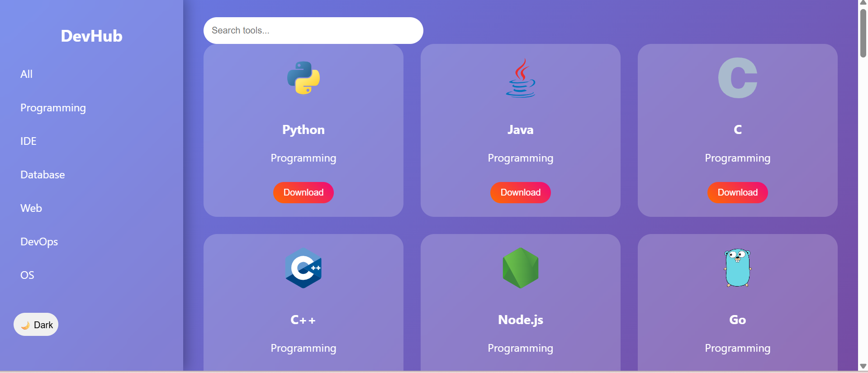The width and height of the screenshot is (868, 373).
Task: Click the Python logo icon
Action: coord(304,78)
